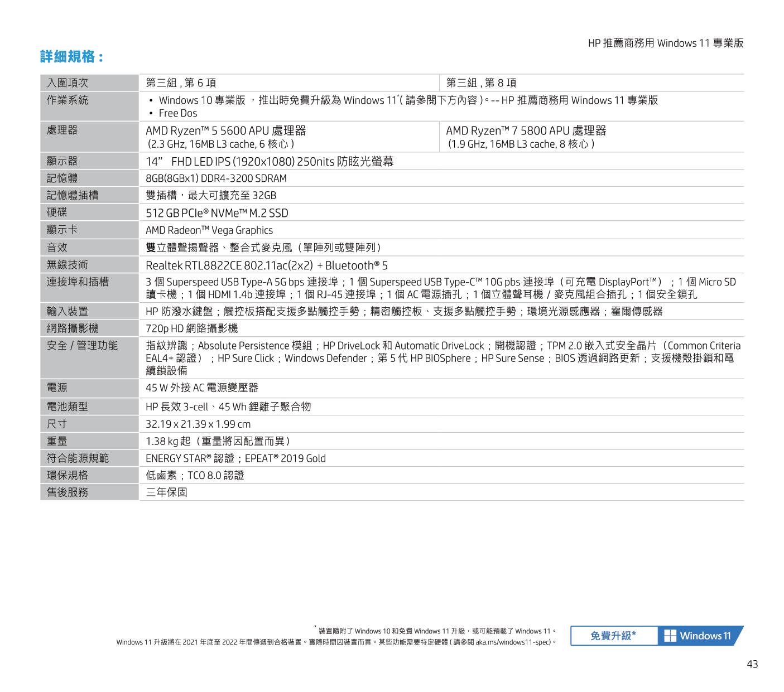Select ENERGY STAR 認證 EPEAT 2019 Gold value
This screenshot has width=784, height=692.
coord(235,459)
